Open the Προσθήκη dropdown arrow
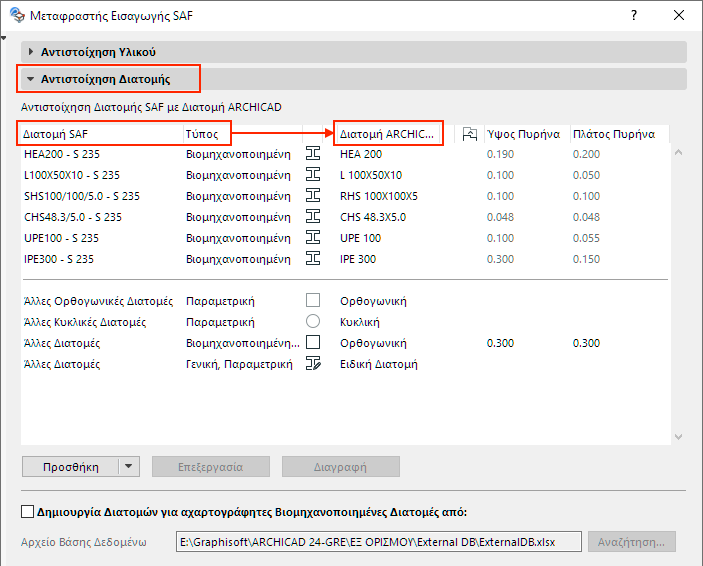The height and width of the screenshot is (566, 703). pyautogui.click(x=129, y=466)
